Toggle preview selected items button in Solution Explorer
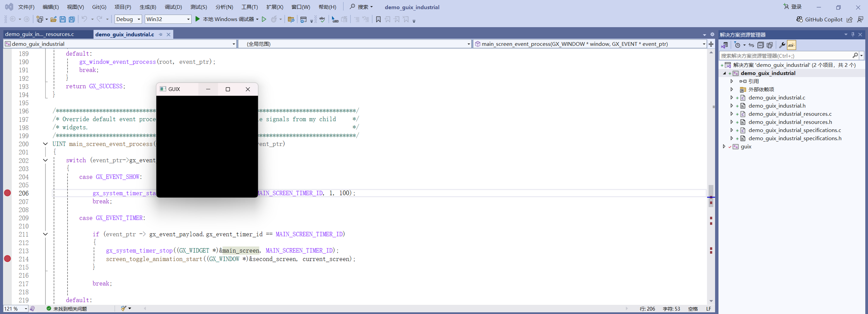Screen dimensions: 868x314 click(x=791, y=45)
